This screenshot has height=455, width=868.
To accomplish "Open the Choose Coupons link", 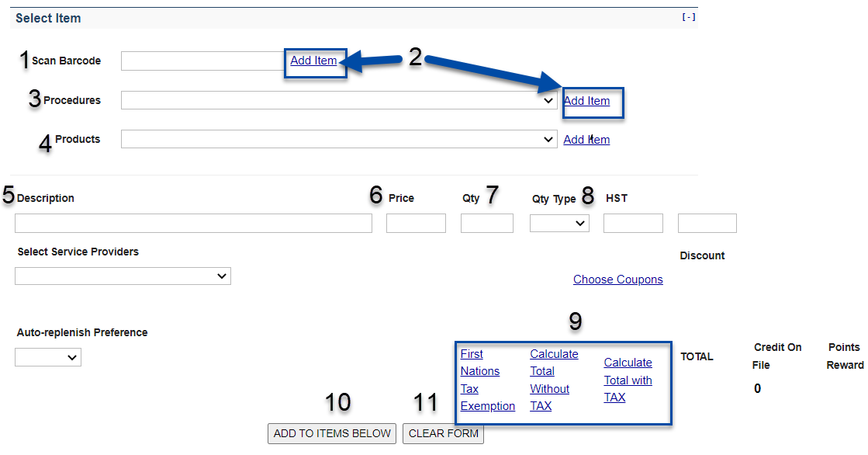I will click(x=617, y=280).
